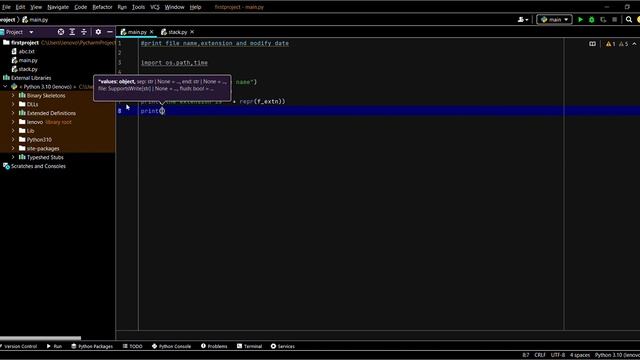Open the Refactor menu

tap(102, 7)
